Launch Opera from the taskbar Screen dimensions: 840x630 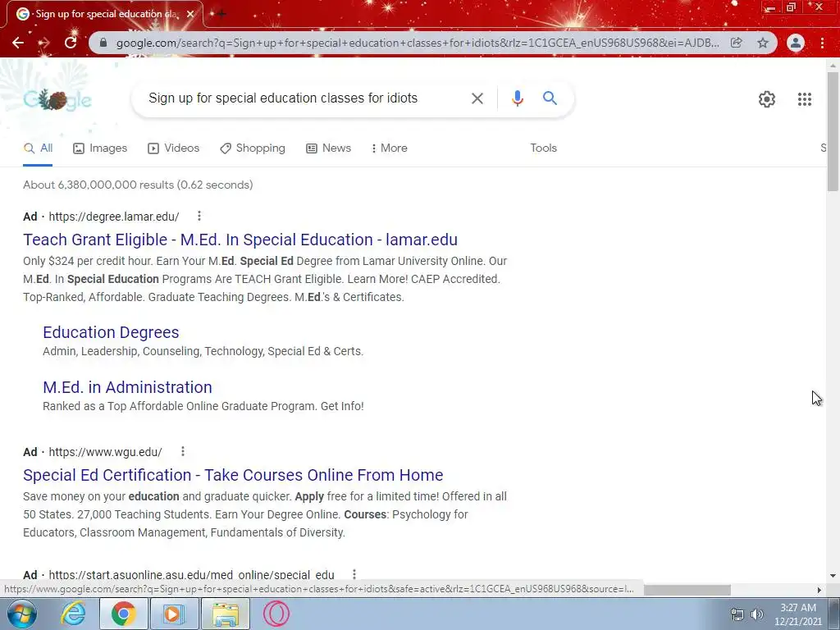pyautogui.click(x=276, y=614)
